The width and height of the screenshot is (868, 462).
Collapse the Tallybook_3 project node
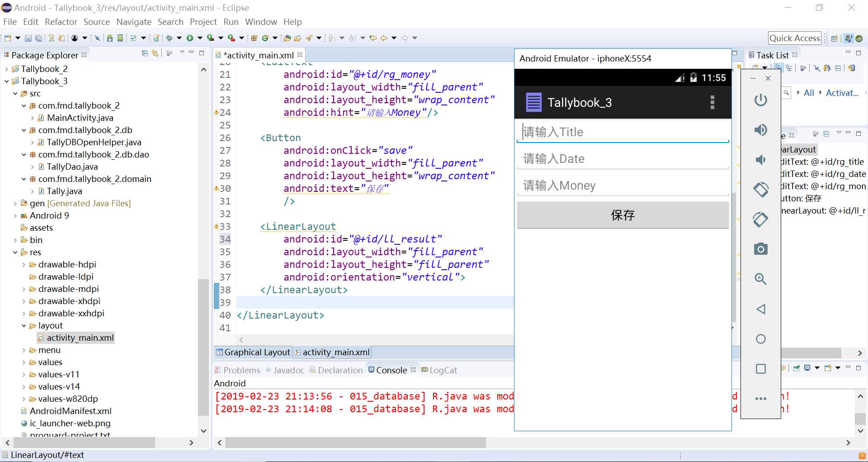click(x=6, y=81)
